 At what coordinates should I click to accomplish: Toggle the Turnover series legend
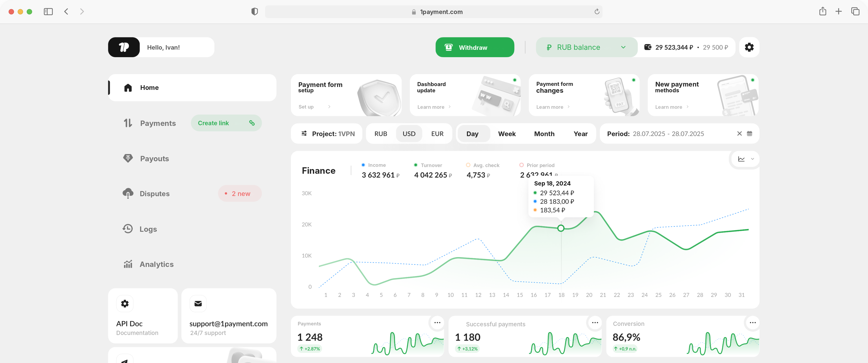click(x=428, y=165)
